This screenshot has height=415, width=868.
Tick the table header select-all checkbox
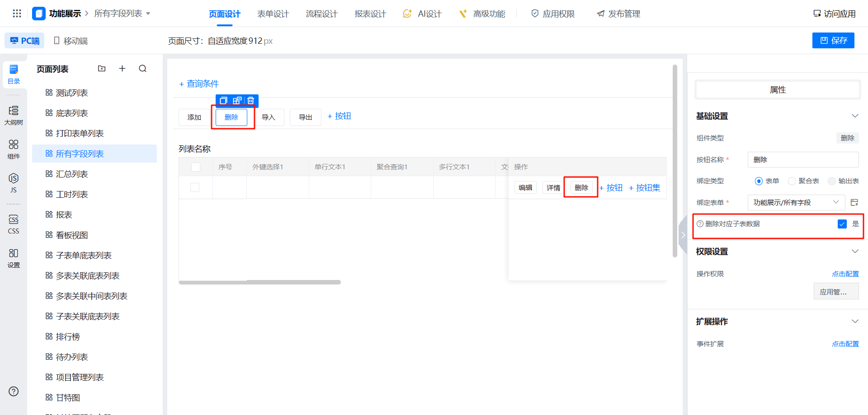tap(196, 167)
